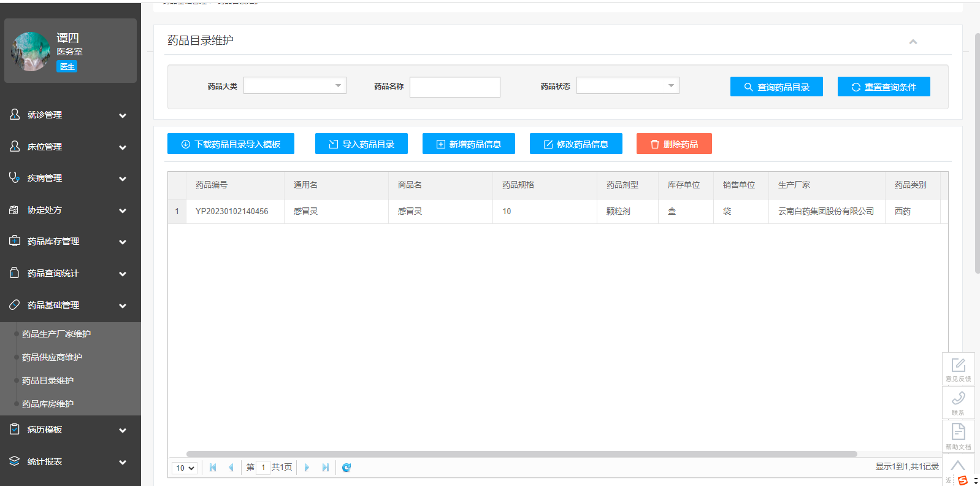
Task: Expand 疾病管理 menu chevron
Action: pyautogui.click(x=123, y=179)
